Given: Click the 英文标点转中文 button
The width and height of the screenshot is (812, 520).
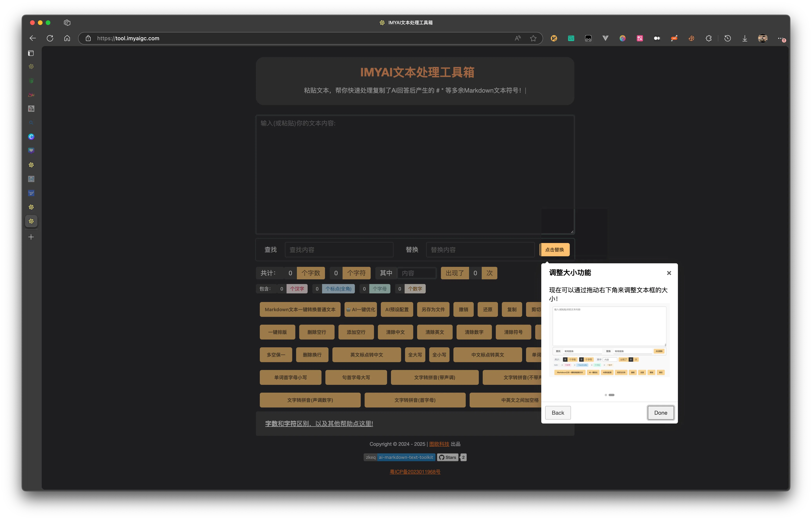Looking at the screenshot, I should click(366, 355).
